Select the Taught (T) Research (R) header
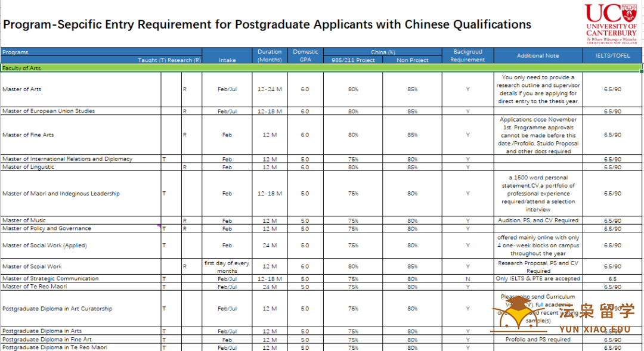Image resolution: width=644 pixels, height=351 pixels. tap(169, 60)
